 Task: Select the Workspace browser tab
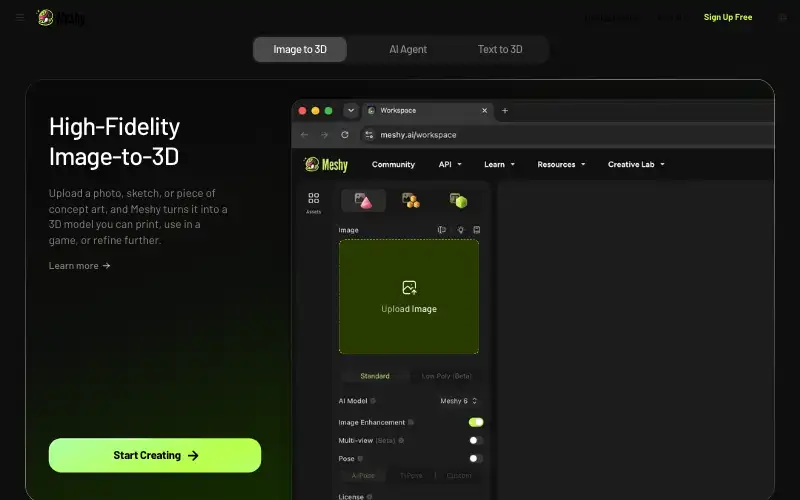tap(428, 111)
